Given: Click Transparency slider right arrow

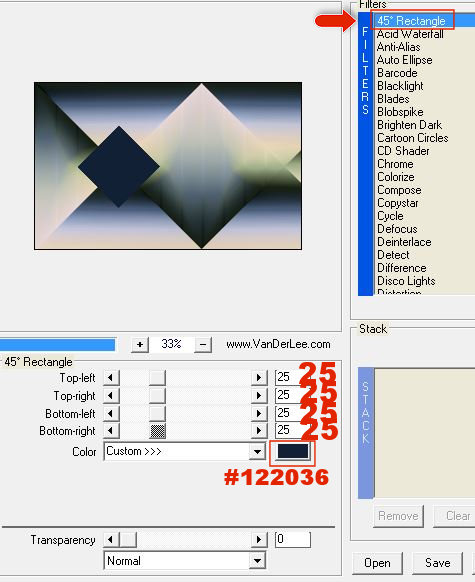Looking at the screenshot, I should click(x=259, y=540).
